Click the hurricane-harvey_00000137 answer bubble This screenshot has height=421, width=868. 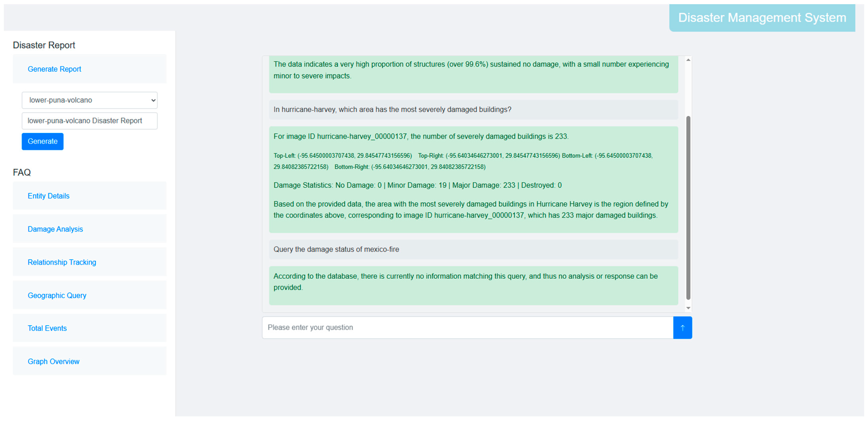tap(473, 179)
